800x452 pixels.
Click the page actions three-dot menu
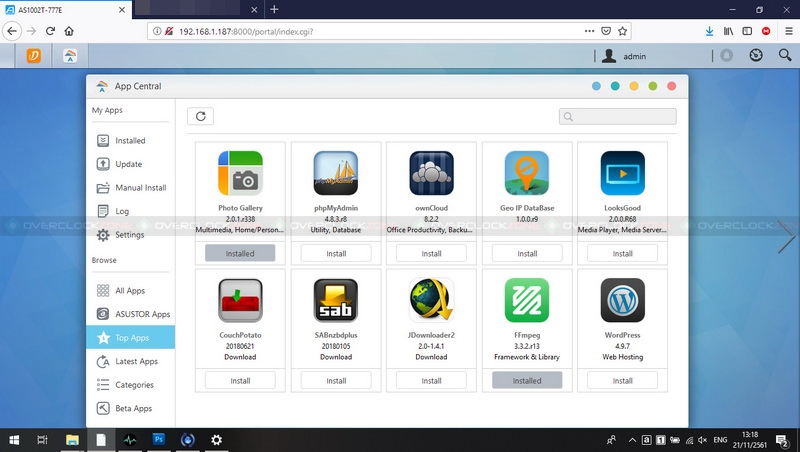tap(589, 31)
